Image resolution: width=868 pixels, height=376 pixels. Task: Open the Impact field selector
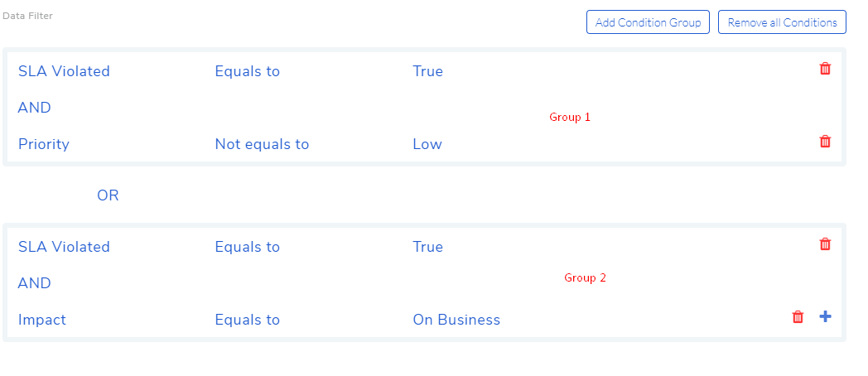click(x=42, y=320)
